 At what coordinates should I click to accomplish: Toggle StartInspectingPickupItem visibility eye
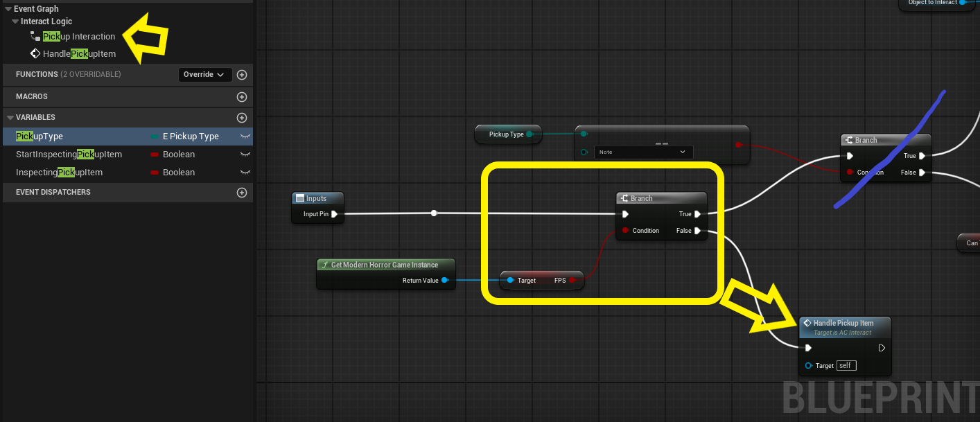tap(245, 155)
